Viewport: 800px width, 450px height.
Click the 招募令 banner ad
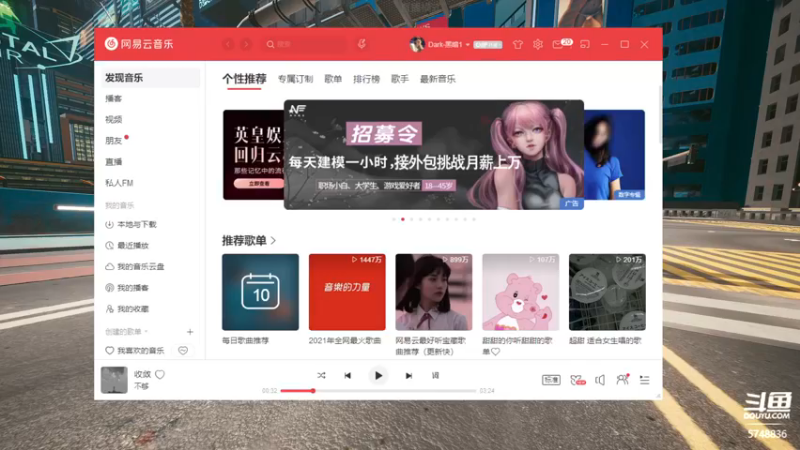pos(434,155)
